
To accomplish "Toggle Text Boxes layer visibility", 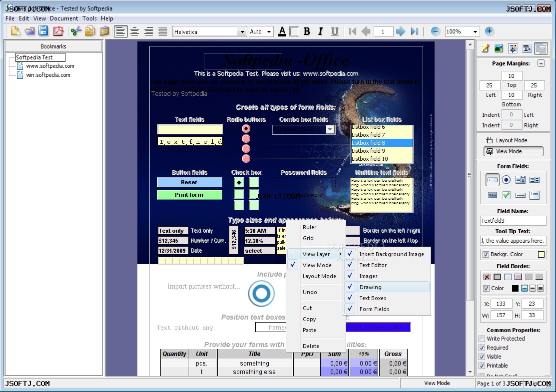I will coord(387,298).
